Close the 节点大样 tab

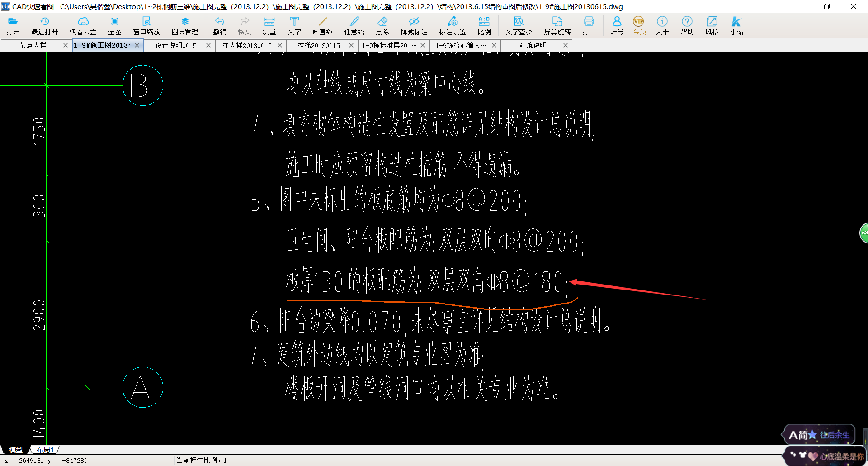click(66, 45)
